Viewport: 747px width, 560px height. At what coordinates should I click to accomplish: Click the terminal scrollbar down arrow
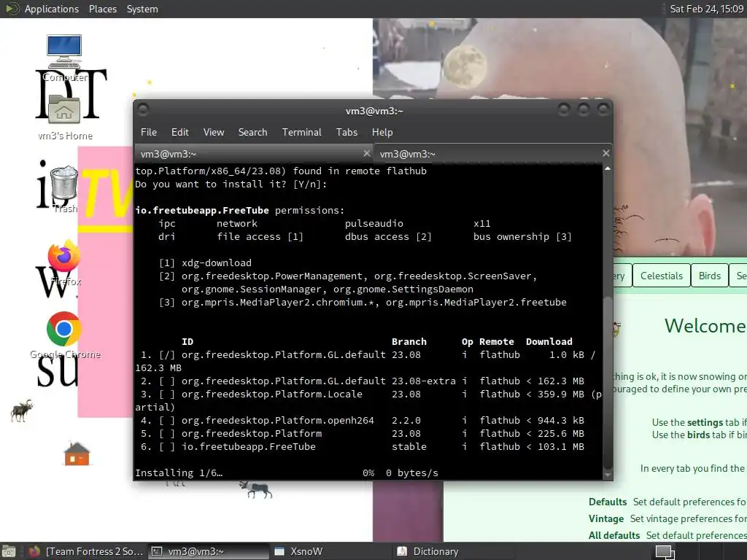click(608, 475)
